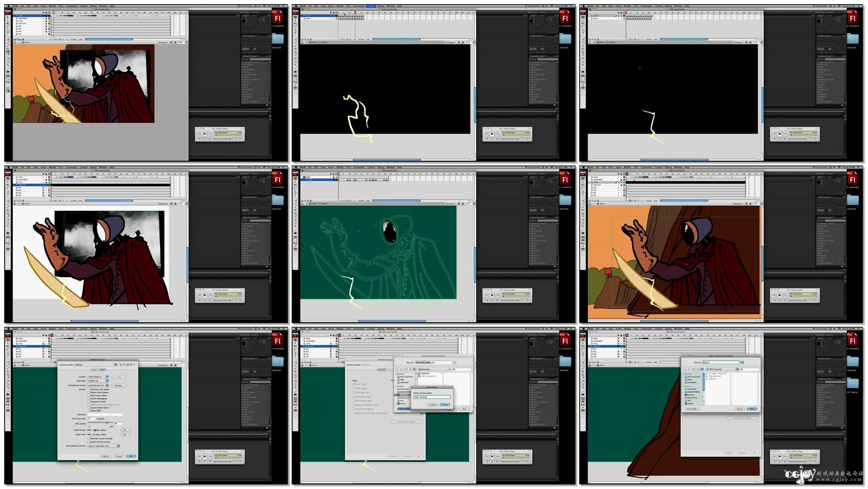Collapse the DEVICES section in the Desktop file browser
This screenshot has width=868, height=489.
[396, 374]
